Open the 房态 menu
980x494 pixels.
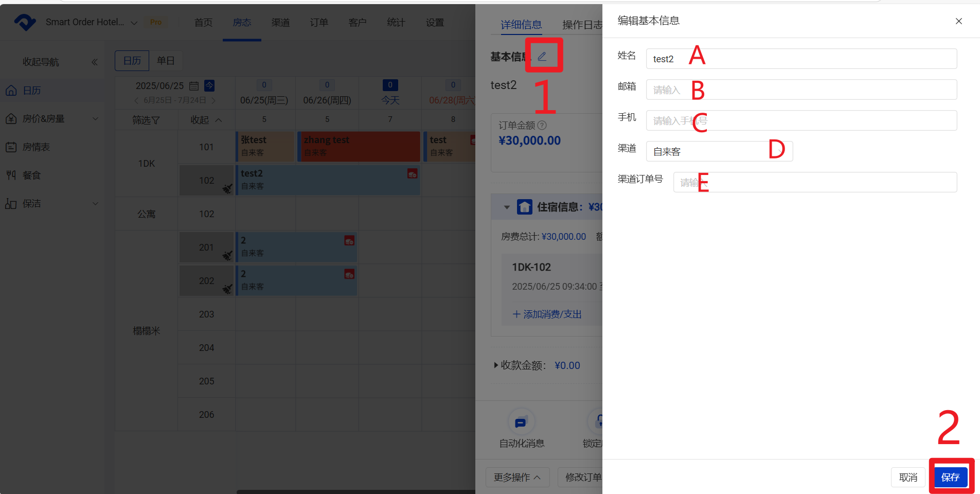242,23
